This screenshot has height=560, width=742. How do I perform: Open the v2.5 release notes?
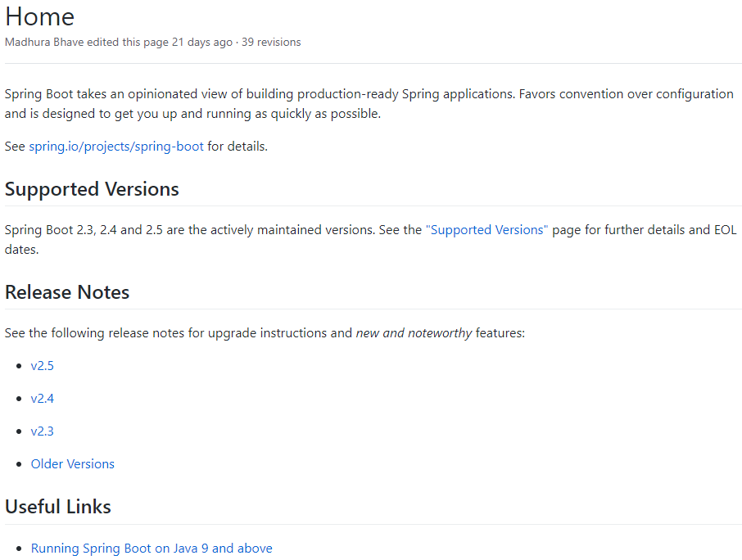coord(43,366)
